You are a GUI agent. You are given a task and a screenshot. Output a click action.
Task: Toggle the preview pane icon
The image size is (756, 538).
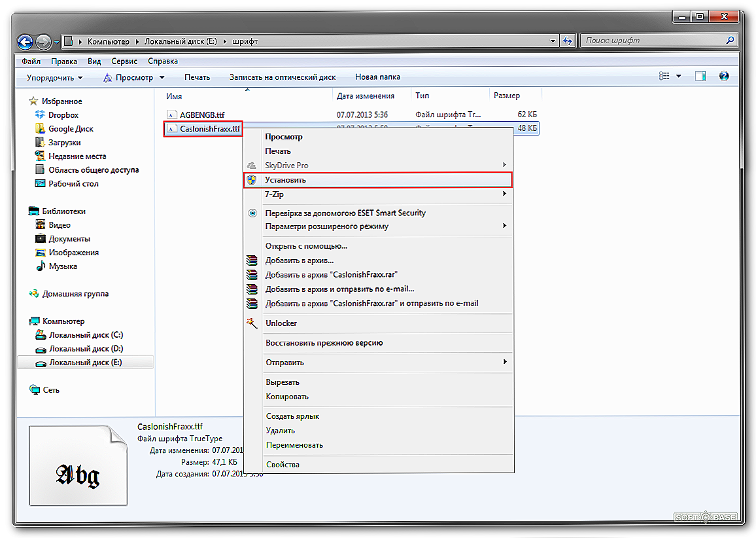click(x=700, y=76)
